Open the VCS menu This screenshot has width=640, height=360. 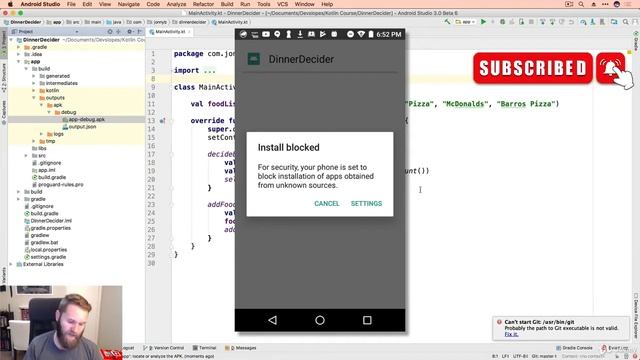[282, 4]
